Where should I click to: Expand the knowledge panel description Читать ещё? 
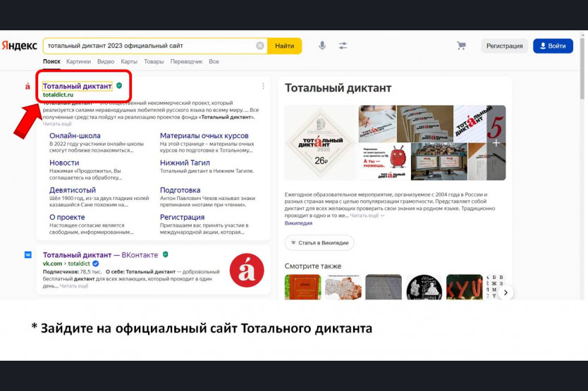pyautogui.click(x=367, y=216)
